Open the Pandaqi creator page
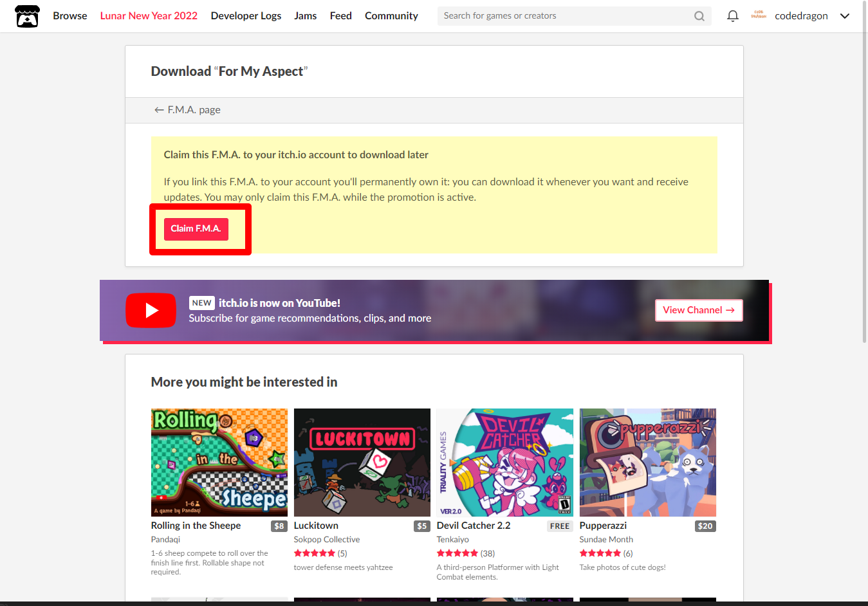The height and width of the screenshot is (606, 868). pos(165,540)
